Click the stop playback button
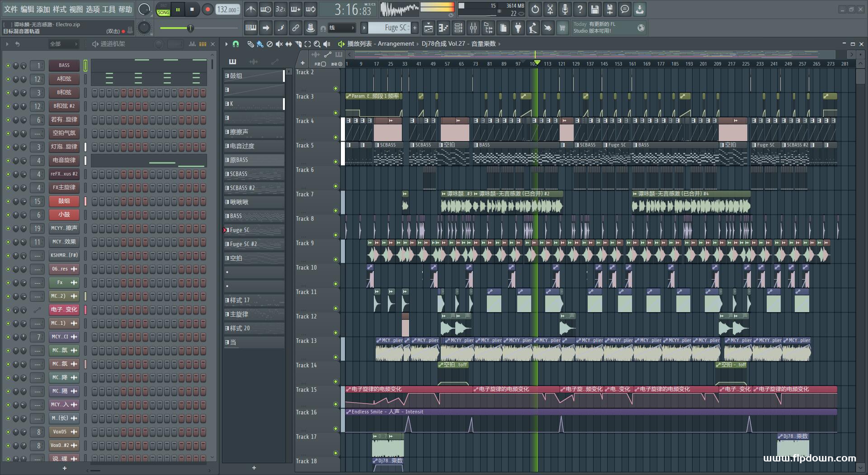This screenshot has height=475, width=868. click(x=192, y=9)
